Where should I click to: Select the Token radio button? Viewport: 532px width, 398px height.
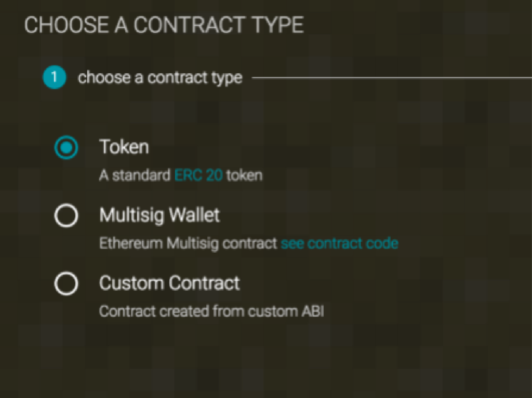pyautogui.click(x=66, y=148)
